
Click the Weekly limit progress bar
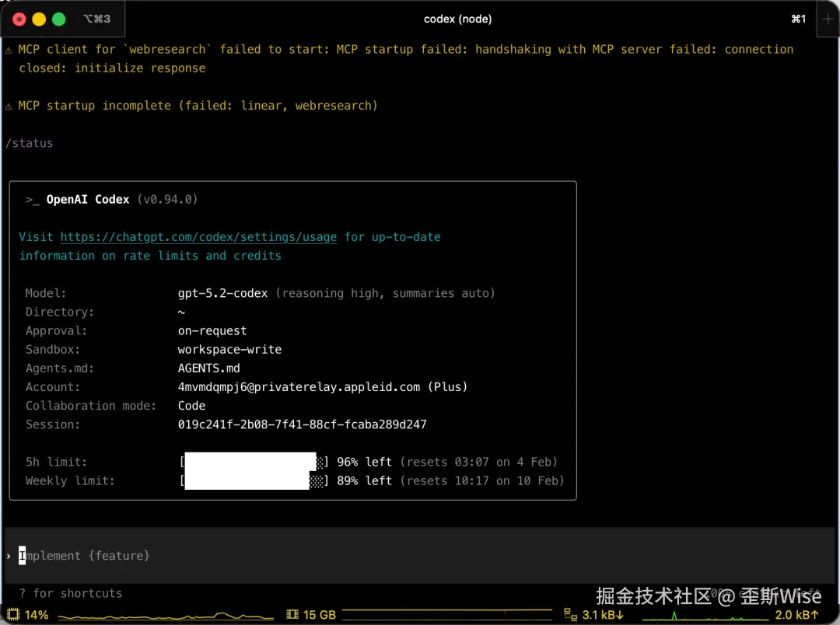254,480
